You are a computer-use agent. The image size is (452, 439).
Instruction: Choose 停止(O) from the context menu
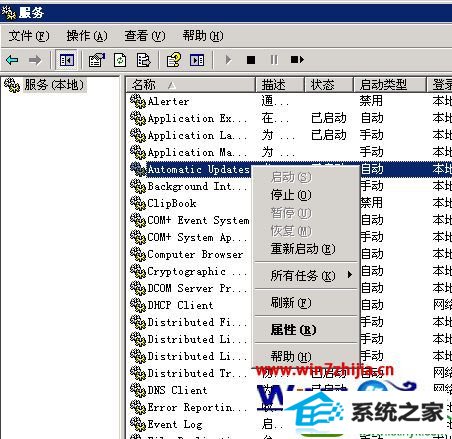click(x=306, y=195)
